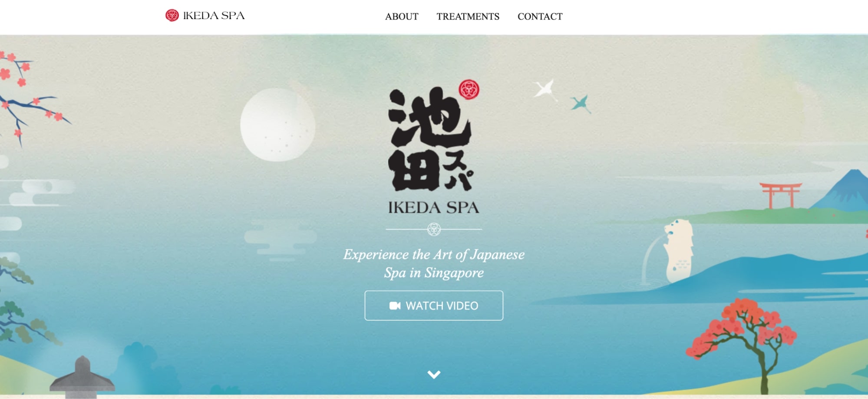The width and height of the screenshot is (868, 399).
Task: Click the full moon illustration
Action: click(278, 125)
